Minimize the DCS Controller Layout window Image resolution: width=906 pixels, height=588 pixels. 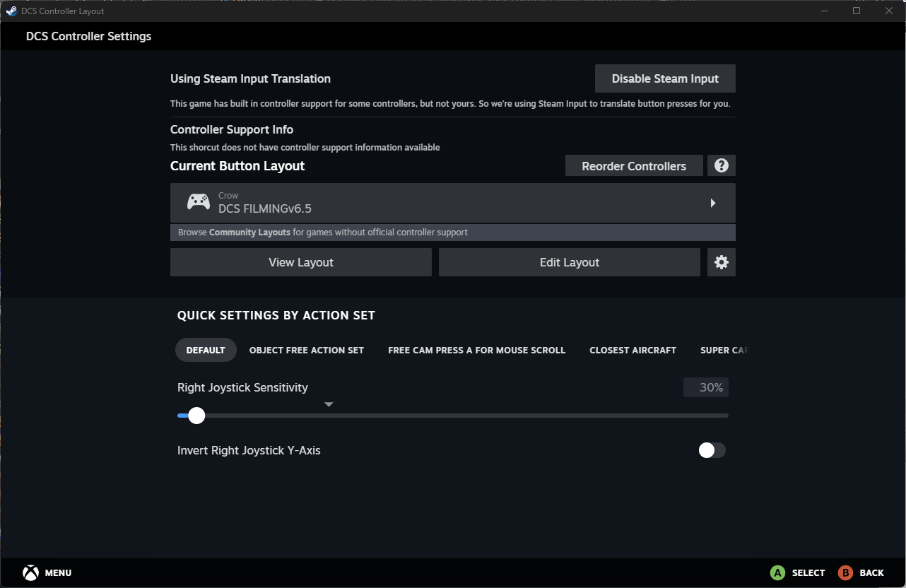click(823, 11)
